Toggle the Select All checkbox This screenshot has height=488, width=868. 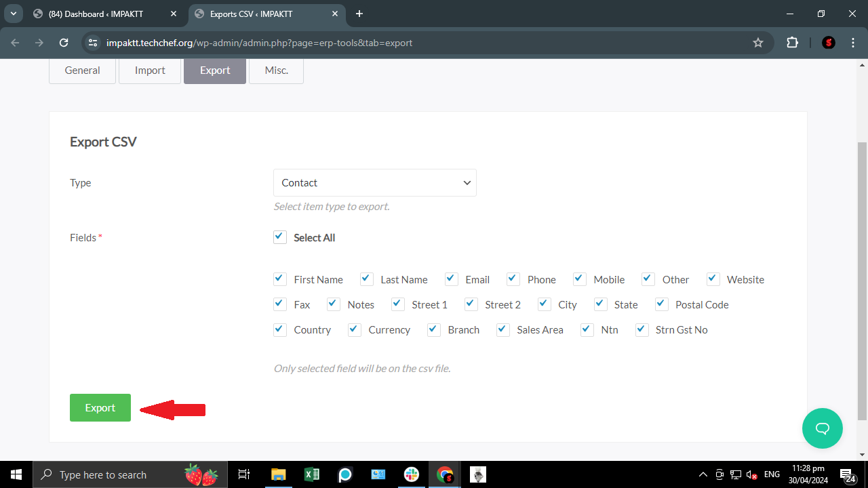click(x=280, y=237)
